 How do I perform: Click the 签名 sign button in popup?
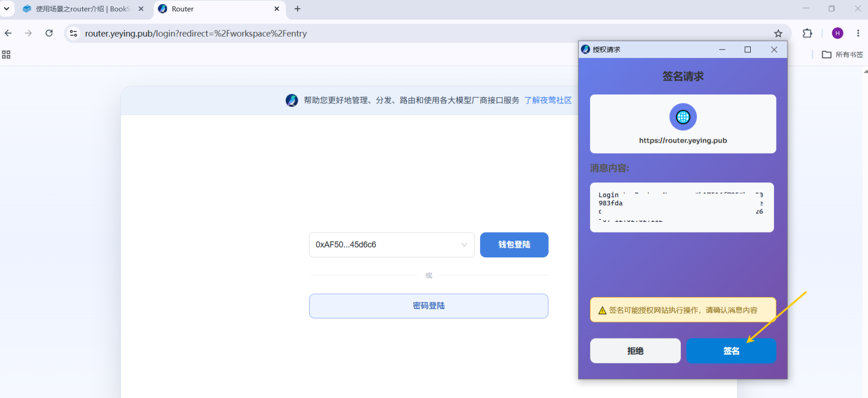click(x=731, y=351)
